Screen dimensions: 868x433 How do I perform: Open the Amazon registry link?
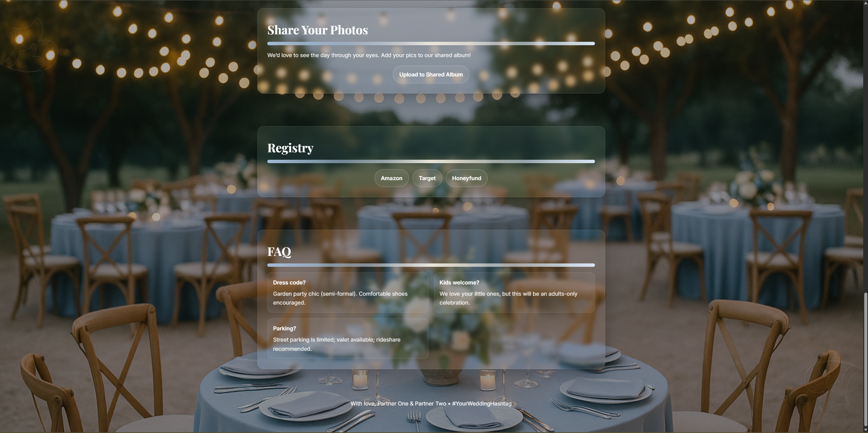click(x=391, y=178)
